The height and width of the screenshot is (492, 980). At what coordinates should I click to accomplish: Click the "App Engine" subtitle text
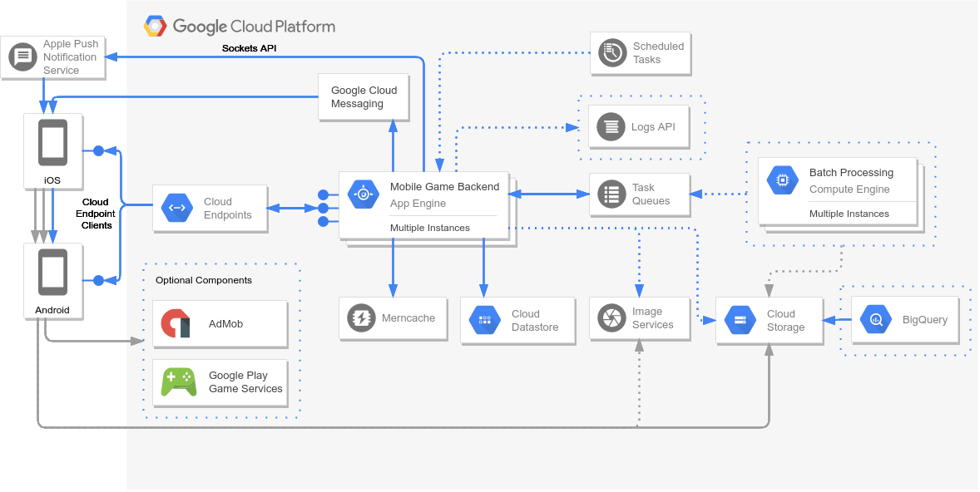tap(418, 204)
